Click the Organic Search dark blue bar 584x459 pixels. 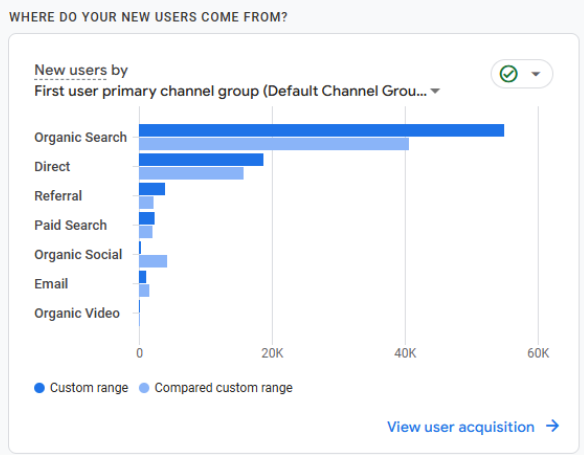point(321,130)
